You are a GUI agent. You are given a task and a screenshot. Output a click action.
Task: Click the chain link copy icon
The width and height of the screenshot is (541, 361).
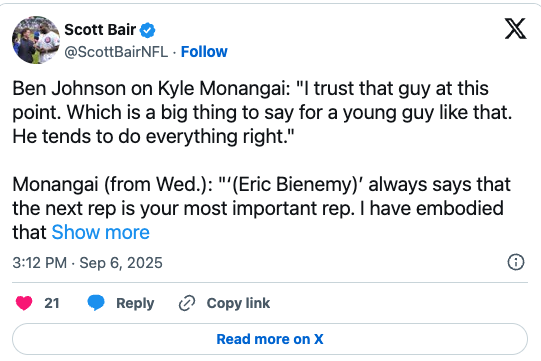[187, 303]
